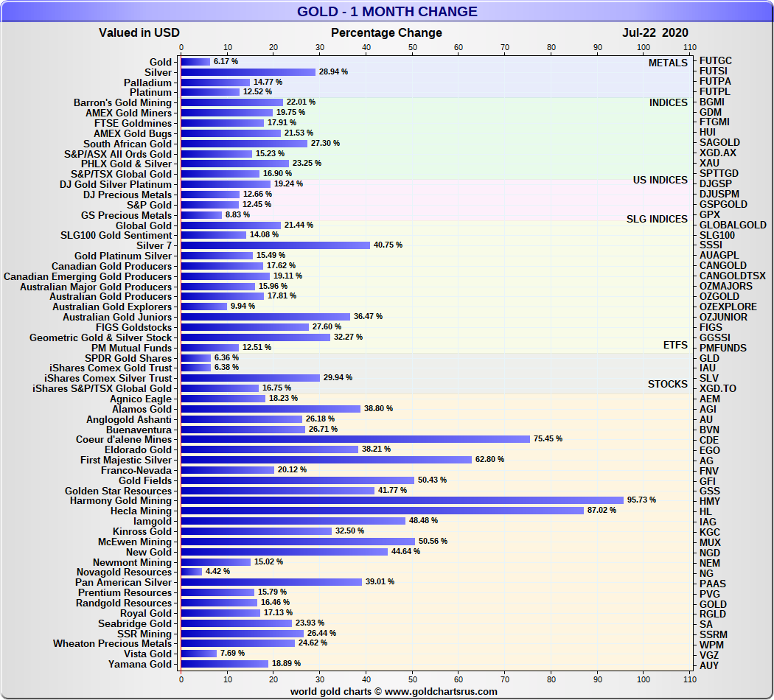Screen dimensions: 774x700
Task: Select the "SLG100 Gold Sentiment" label
Action: pyautogui.click(x=116, y=235)
